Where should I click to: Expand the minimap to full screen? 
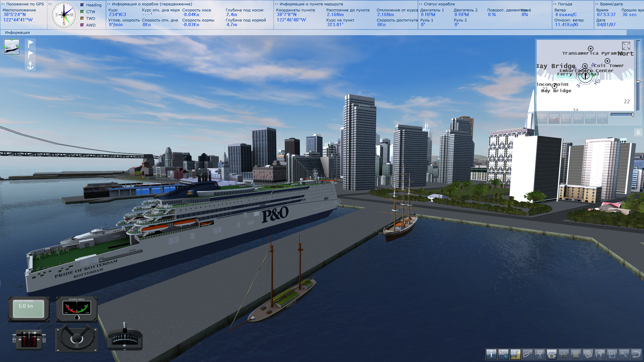[x=626, y=46]
